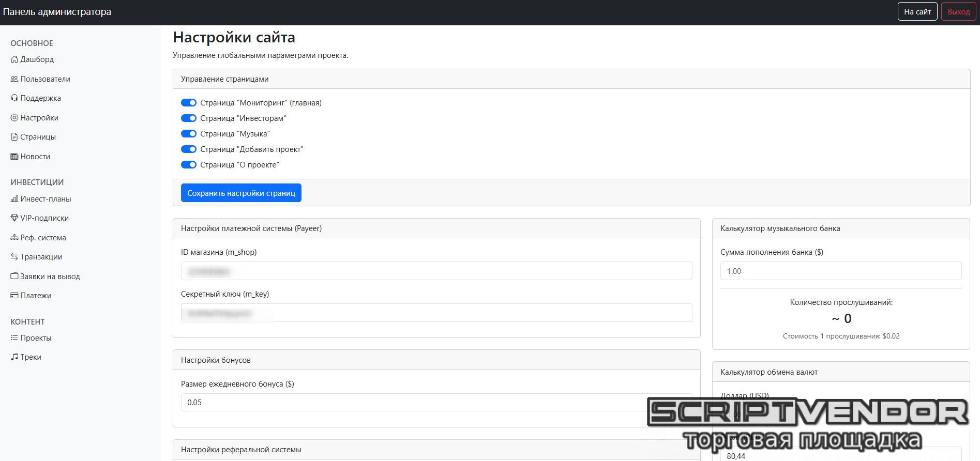Click the credit card icon for Платежи
The width and height of the screenshot is (980, 461).
point(14,296)
